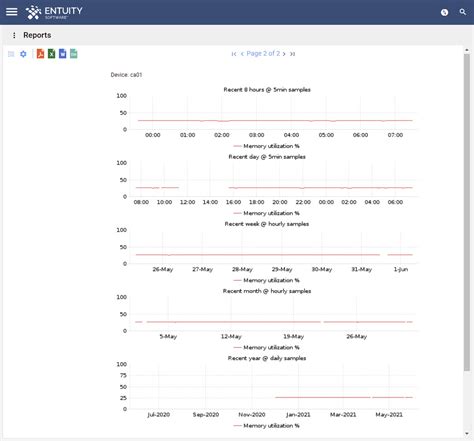Screen dimensions: 474x441
Task: Open report settings gear icon
Action: point(23,54)
